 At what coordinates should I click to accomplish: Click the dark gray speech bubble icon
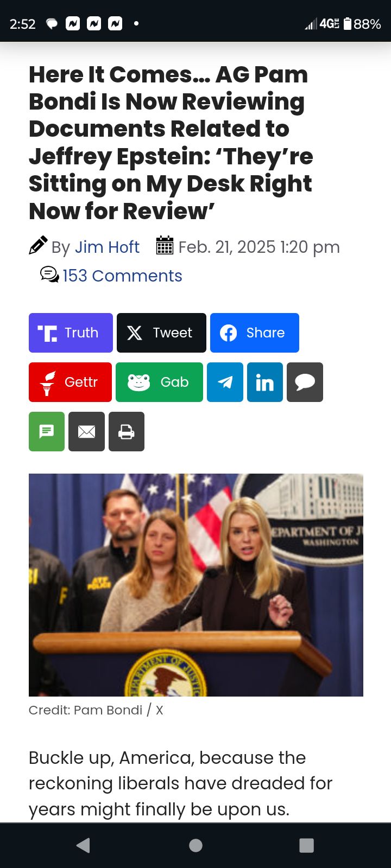coord(305,382)
